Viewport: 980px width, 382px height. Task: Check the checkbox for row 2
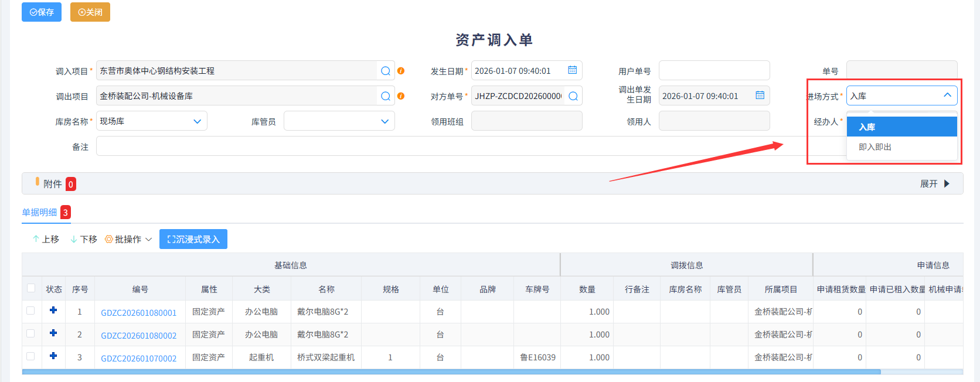(30, 334)
